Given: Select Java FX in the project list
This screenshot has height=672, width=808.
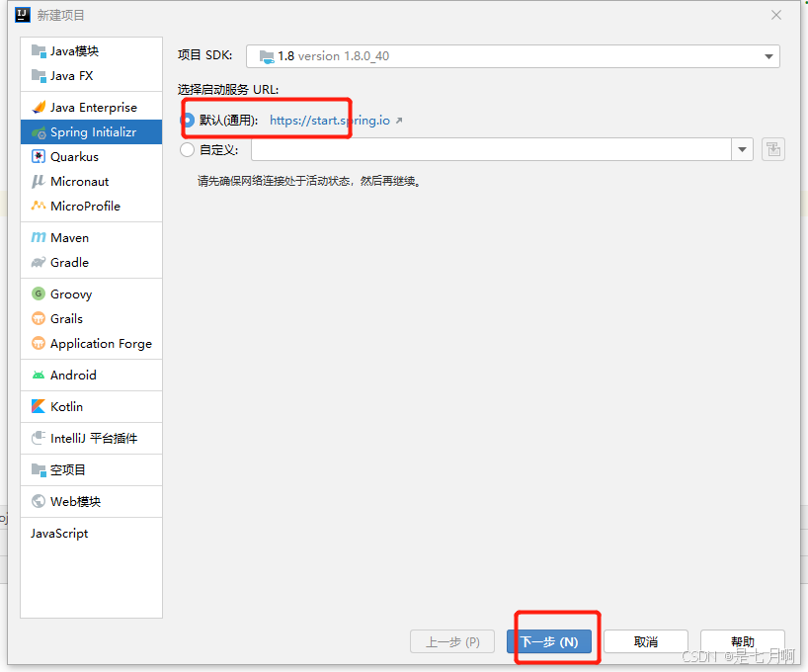Looking at the screenshot, I should (x=91, y=75).
